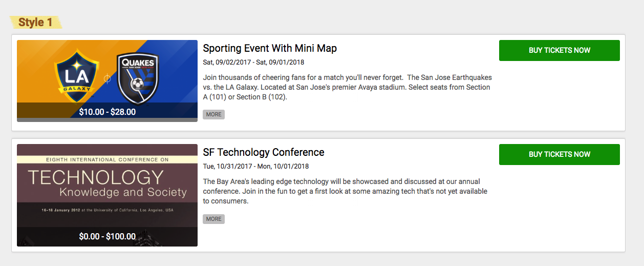
Task: Click the Technology Conference description paragraph
Action: coord(345,191)
